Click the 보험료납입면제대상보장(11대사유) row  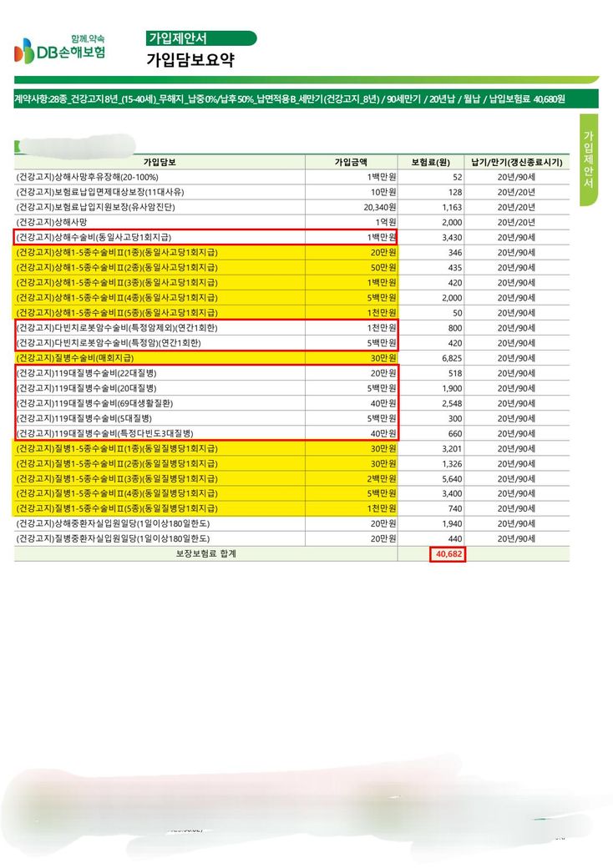click(x=291, y=192)
